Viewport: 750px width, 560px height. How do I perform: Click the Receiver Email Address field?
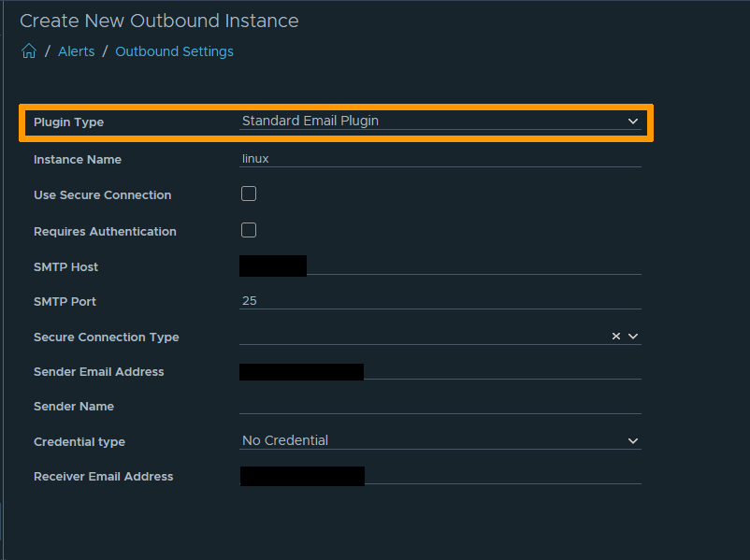[440, 476]
